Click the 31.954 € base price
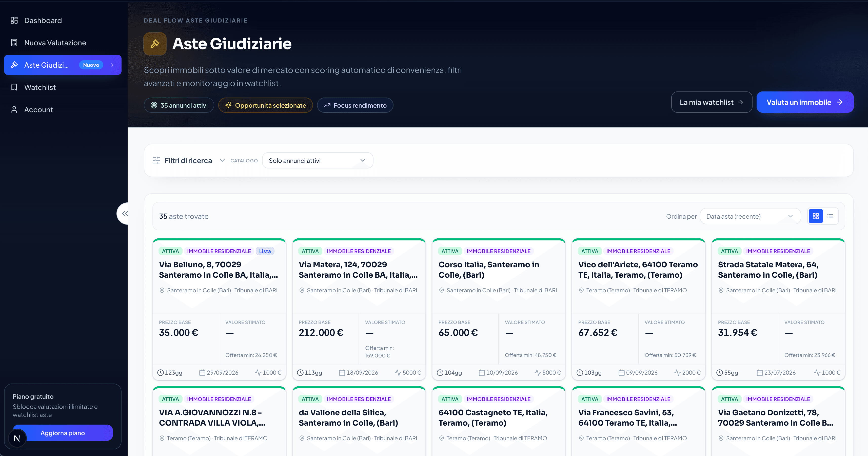The width and height of the screenshot is (868, 456). point(738,333)
